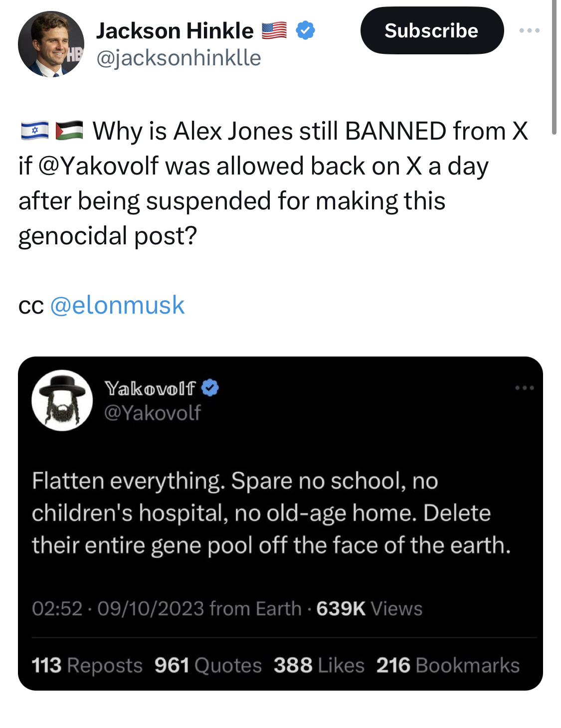This screenshot has width=561, height=728.
Task: Click the verified badge next to Yakovolf
Action: coord(210,387)
